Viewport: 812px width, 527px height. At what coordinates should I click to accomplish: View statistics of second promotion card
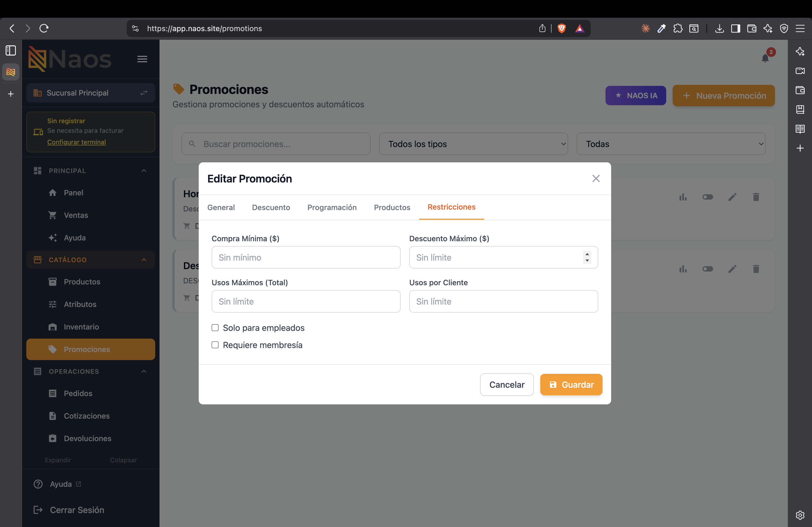tap(683, 269)
